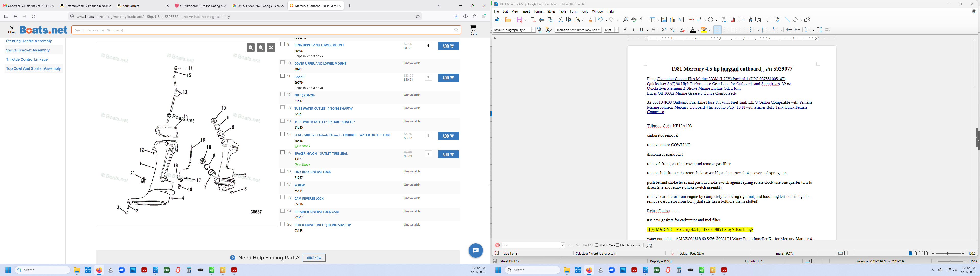Clone formatting with the paintbrush in Writer
The width and height of the screenshot is (980, 276).
pyautogui.click(x=591, y=20)
